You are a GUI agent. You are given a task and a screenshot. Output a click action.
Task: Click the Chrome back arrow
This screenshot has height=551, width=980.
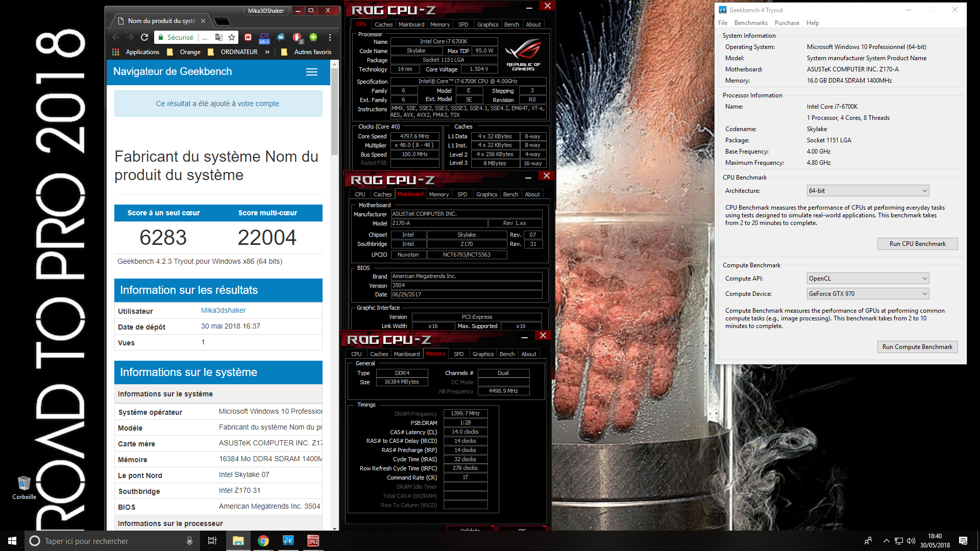click(116, 37)
